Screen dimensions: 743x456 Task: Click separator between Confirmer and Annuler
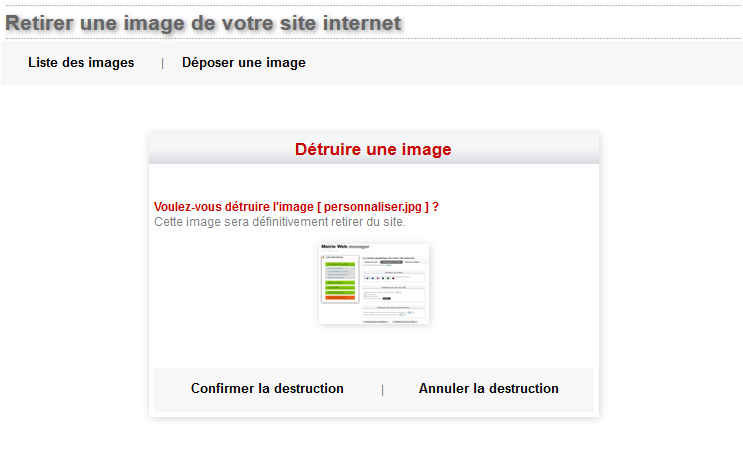coord(382,390)
